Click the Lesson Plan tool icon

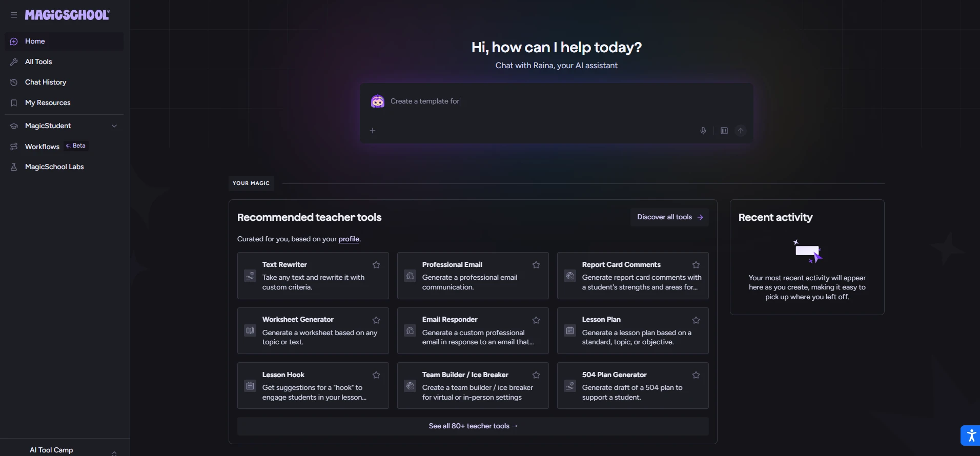point(570,330)
